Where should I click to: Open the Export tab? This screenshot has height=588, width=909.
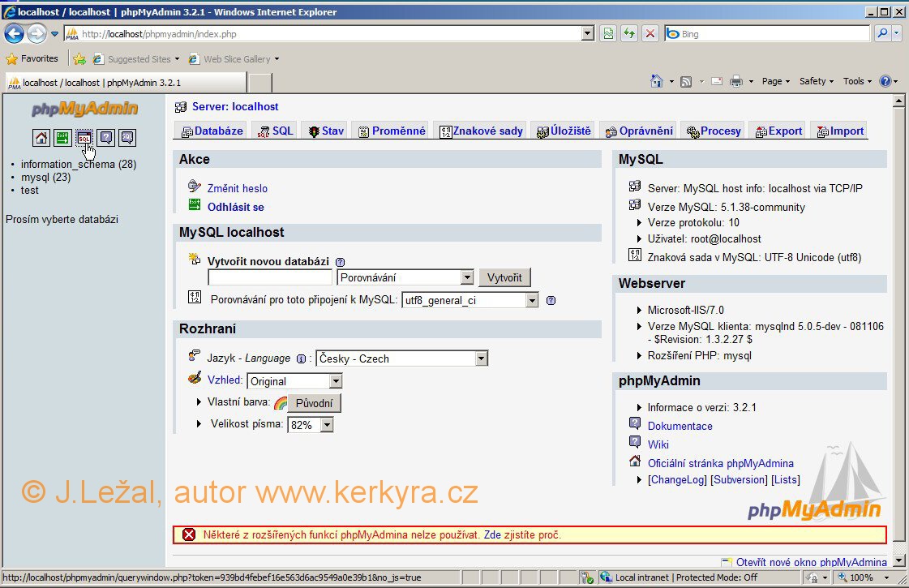point(778,131)
